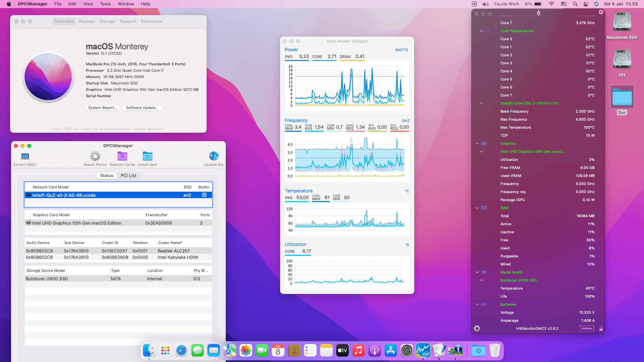The width and height of the screenshot is (644, 362).
Task: Open Resources tab in About This Mac
Action: [152, 21]
